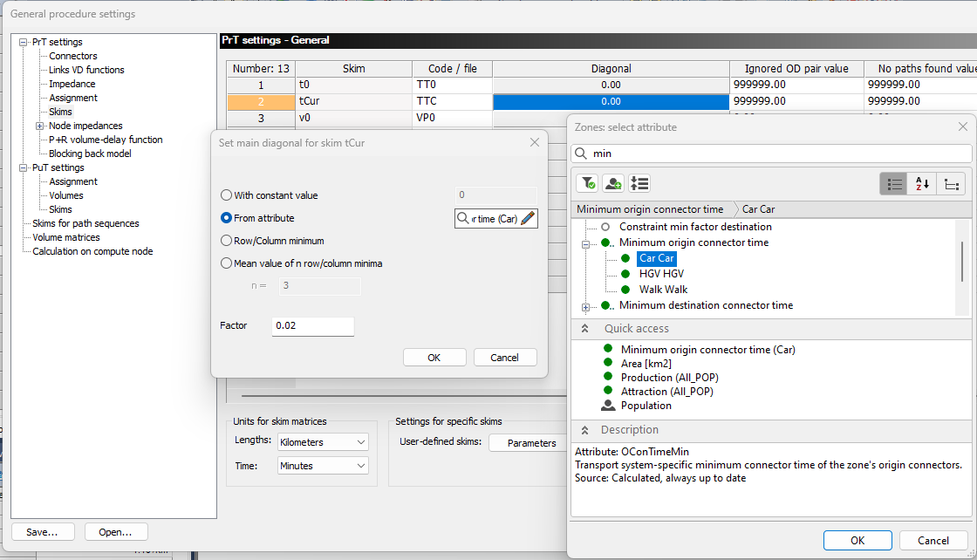Click the search magnifier in attribute dialog
This screenshot has height=560, width=977.
pyautogui.click(x=581, y=154)
